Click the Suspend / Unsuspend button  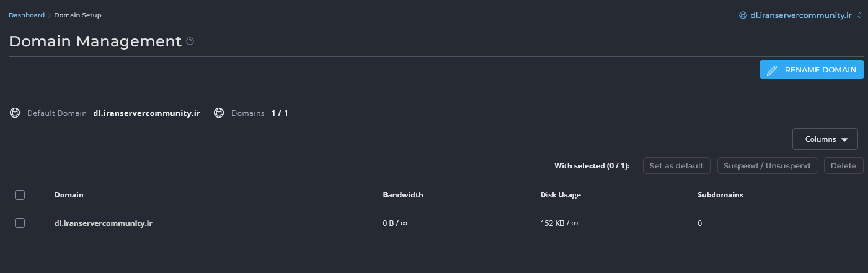(x=767, y=166)
